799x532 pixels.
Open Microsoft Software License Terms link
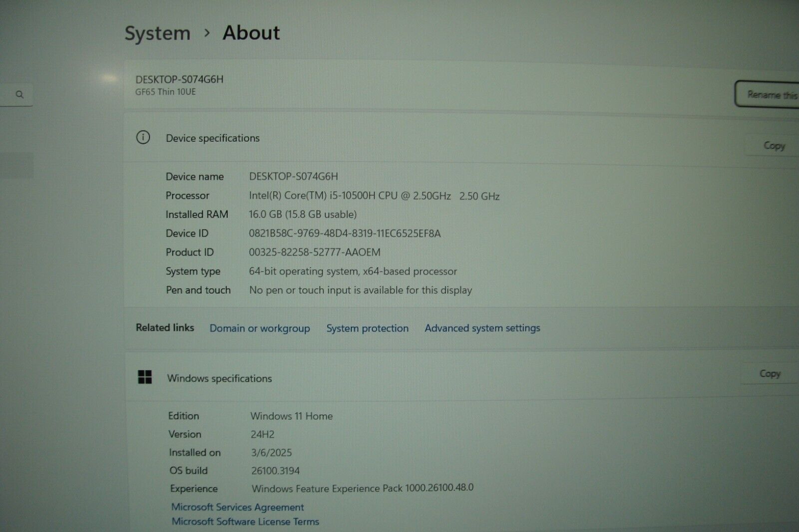[x=245, y=522]
